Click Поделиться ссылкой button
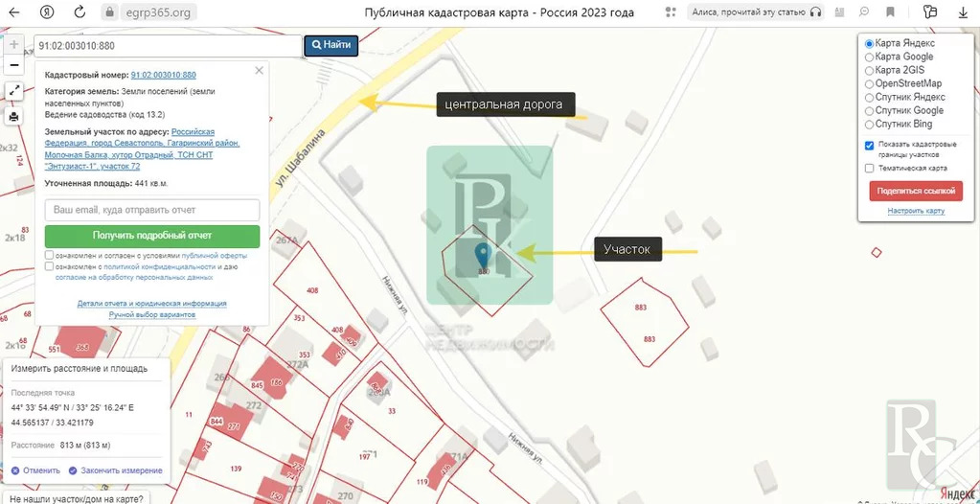This screenshot has width=980, height=504. click(x=916, y=192)
